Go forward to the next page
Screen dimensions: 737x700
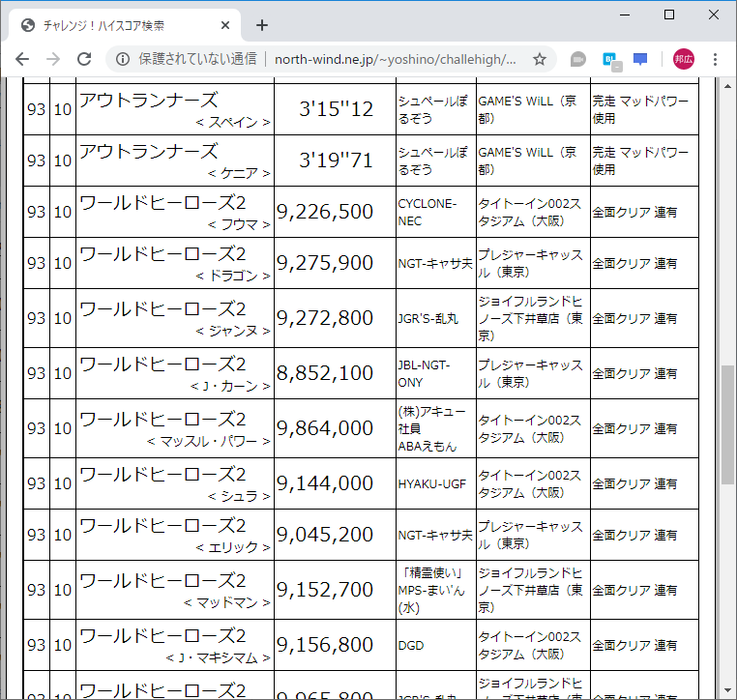[x=53, y=59]
